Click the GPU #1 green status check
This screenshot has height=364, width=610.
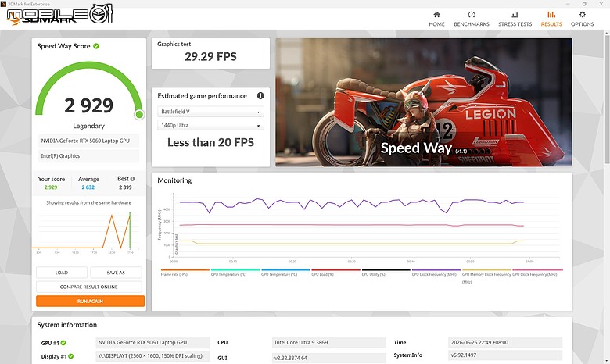coord(63,343)
